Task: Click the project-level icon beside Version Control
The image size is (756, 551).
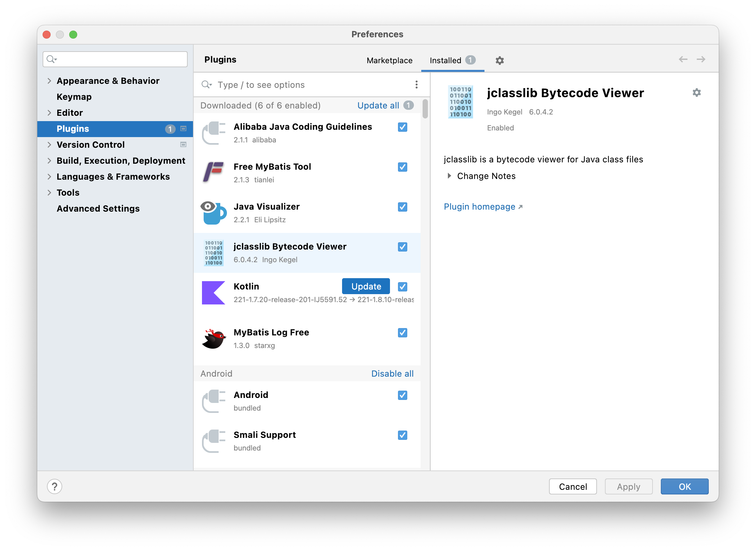Action: pos(183,144)
